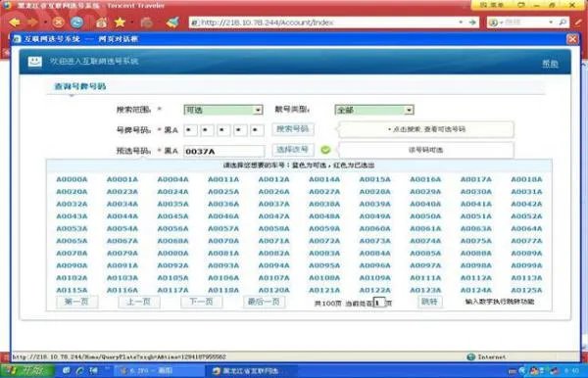Select plate number A0037A in the list
Image resolution: width=588 pixels, height=378 pixels.
[x=273, y=204]
